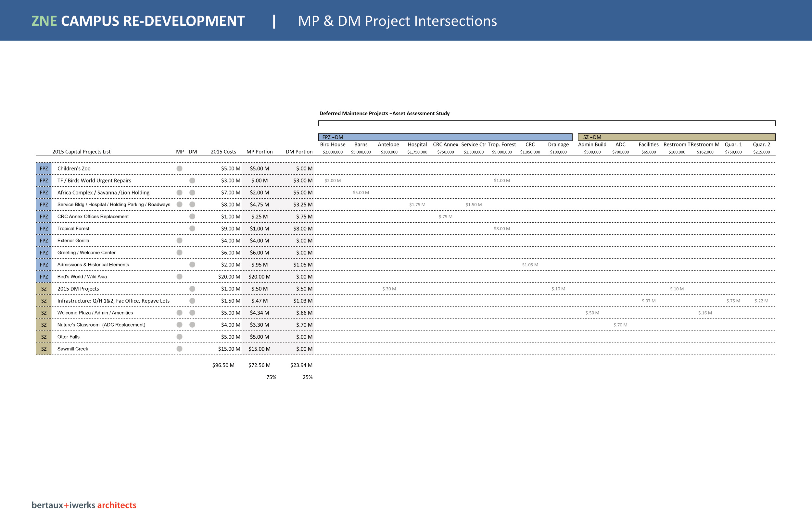Click the blue FPZ –DM header bar
The height and width of the screenshot is (525, 812).
coord(445,137)
